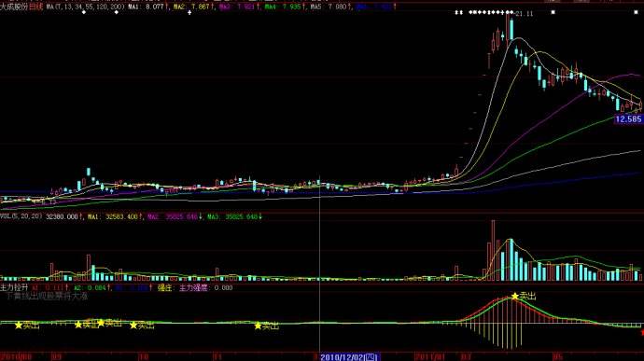Click the tallest red volume bar
644x361 pixels.
[494, 251]
